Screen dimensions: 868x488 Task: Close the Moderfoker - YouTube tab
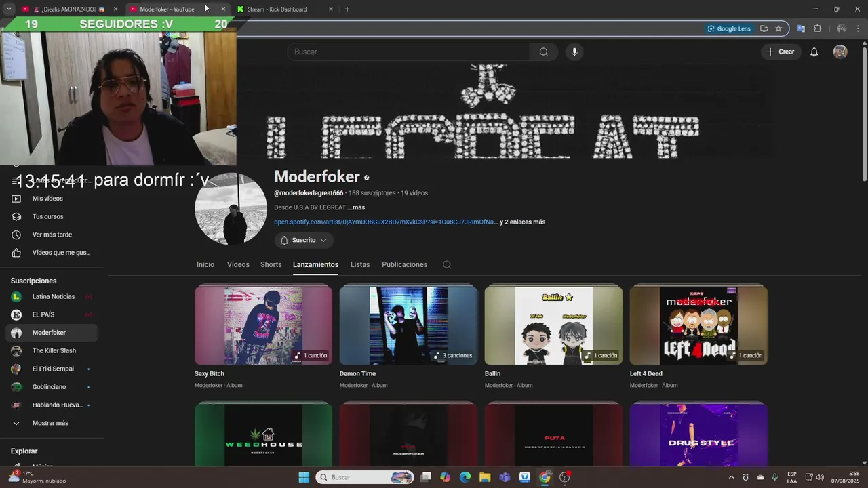point(223,9)
